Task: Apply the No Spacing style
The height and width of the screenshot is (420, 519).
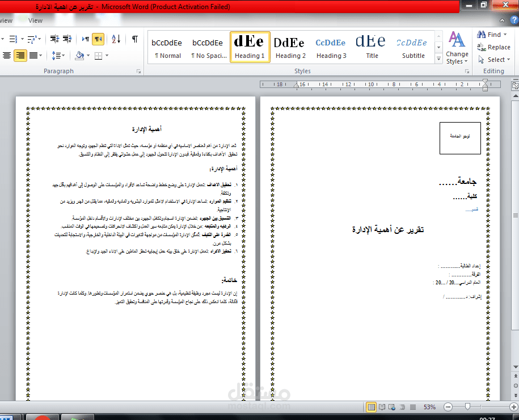Action: pos(208,47)
